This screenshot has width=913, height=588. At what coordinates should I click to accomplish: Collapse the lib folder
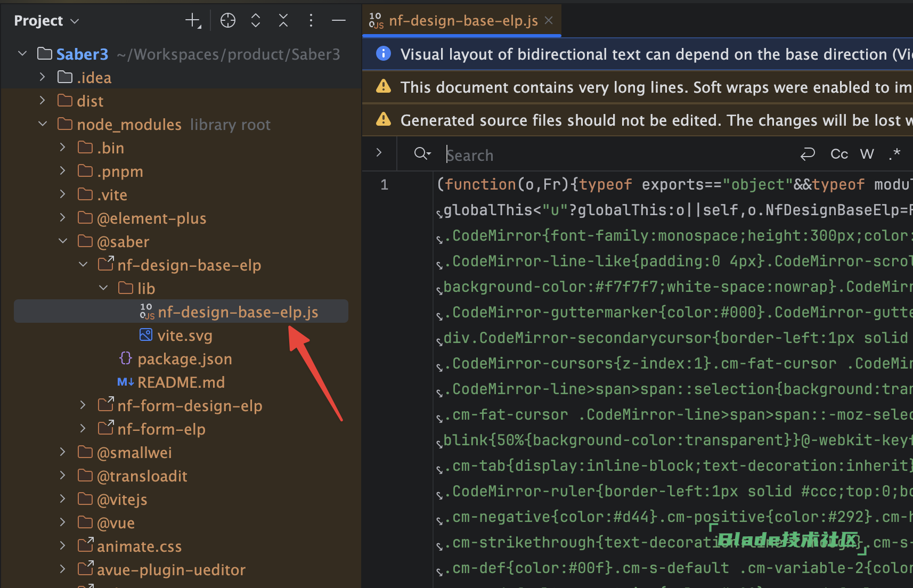[103, 288]
